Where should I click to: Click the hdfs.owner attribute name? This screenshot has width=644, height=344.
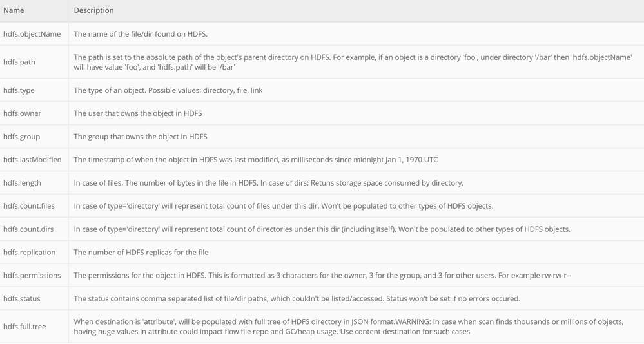click(x=22, y=113)
